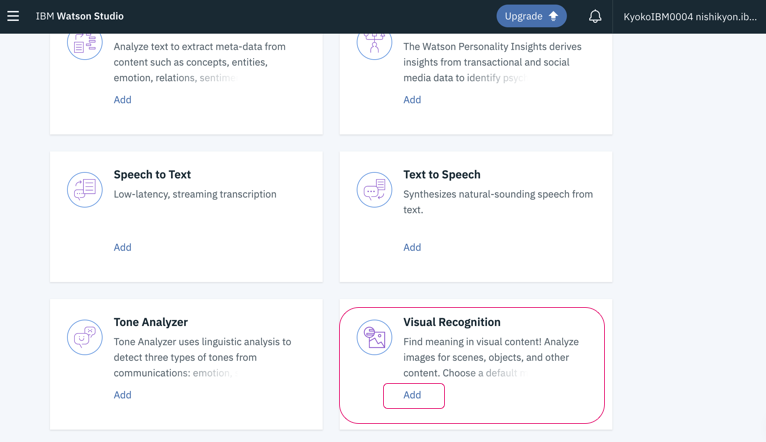This screenshot has width=766, height=442.
Task: Click the Speech to Text service icon
Action: pos(85,190)
